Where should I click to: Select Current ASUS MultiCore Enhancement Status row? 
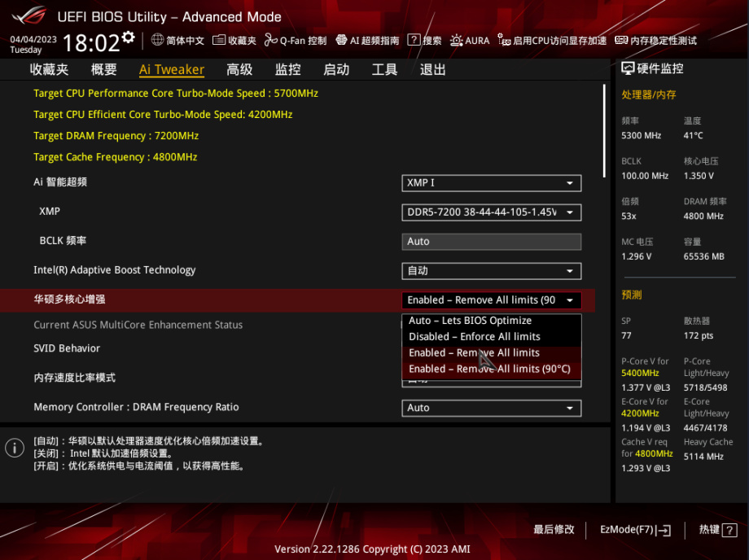(x=138, y=325)
